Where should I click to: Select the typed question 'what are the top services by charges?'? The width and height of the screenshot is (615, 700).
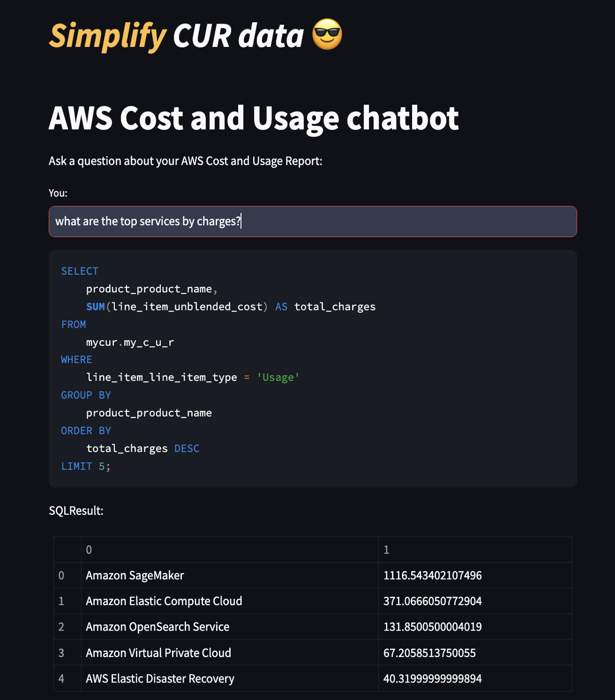(148, 221)
